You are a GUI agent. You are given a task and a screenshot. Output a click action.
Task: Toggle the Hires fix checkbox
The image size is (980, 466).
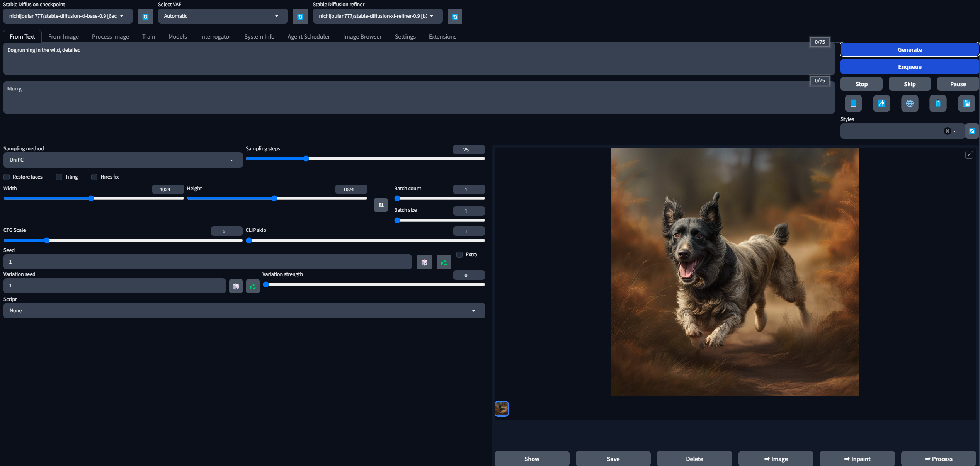94,177
